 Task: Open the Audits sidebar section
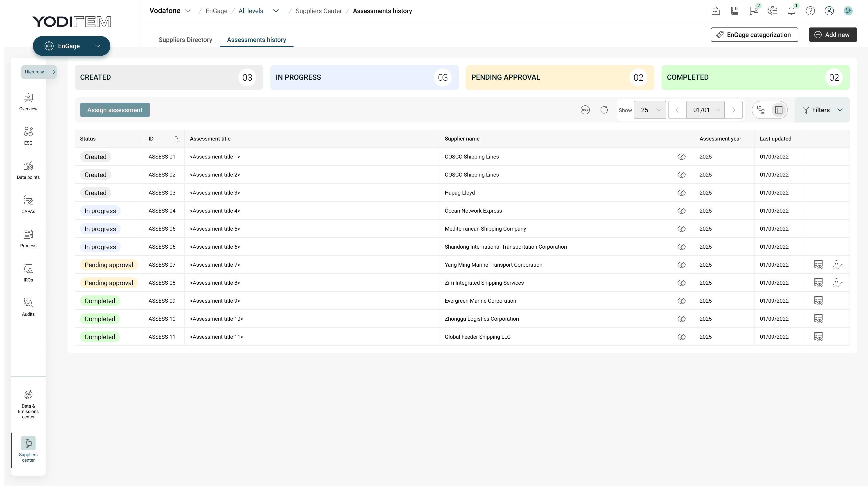(28, 307)
